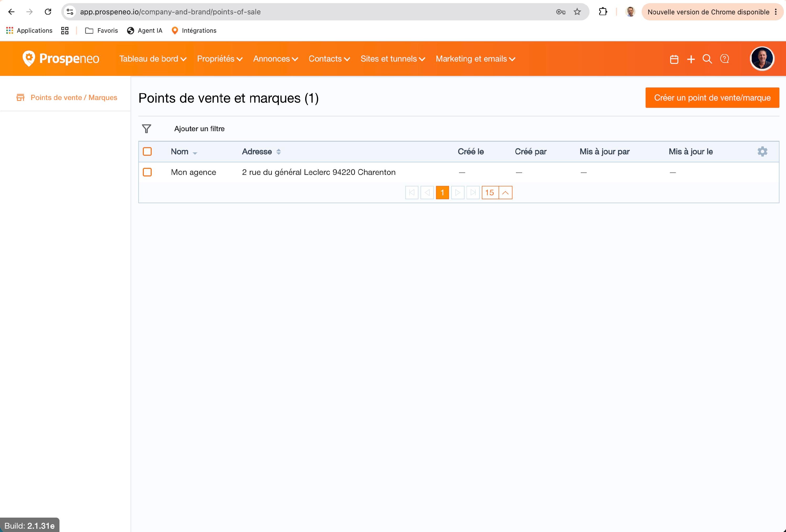The image size is (786, 532).
Task: Click the Build 2.1.31e badge
Action: (30, 525)
